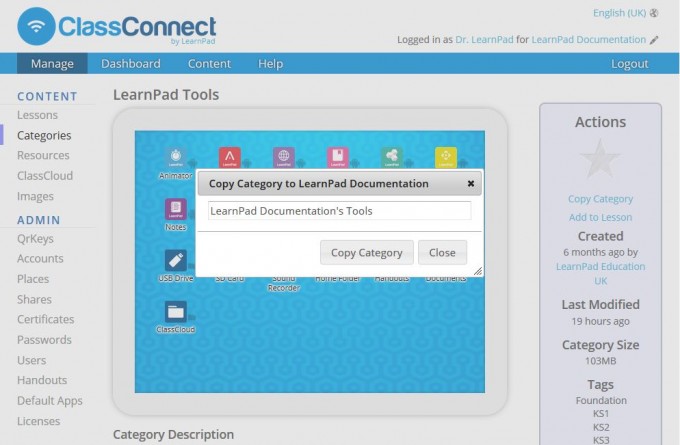Click the Close button in the dialog
This screenshot has width=680, height=445.
[442, 252]
